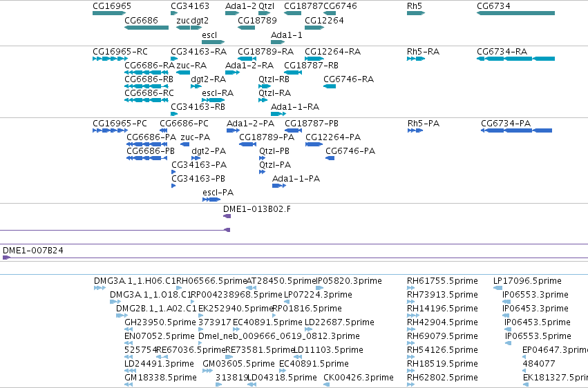Click the CG6746-PA protein label
This screenshot has height=388, width=588.
pos(350,151)
